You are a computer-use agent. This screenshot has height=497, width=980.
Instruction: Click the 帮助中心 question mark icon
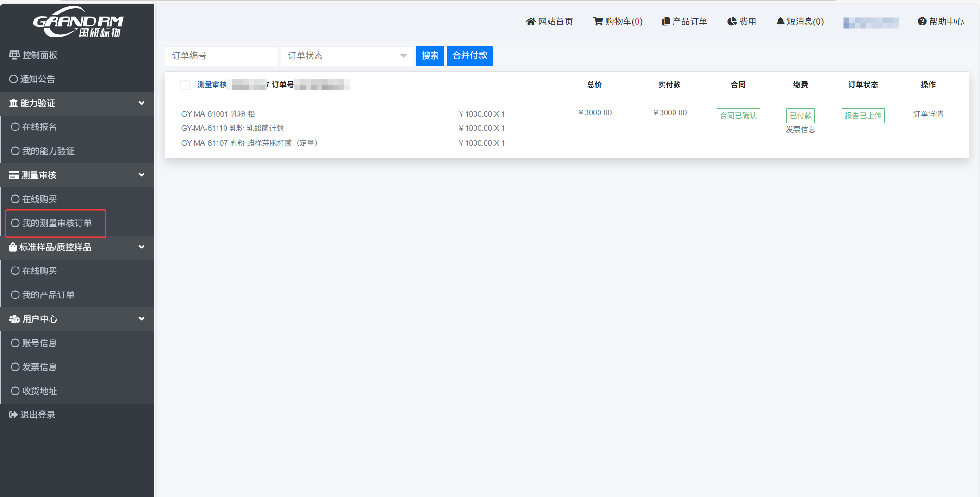pyautogui.click(x=922, y=21)
